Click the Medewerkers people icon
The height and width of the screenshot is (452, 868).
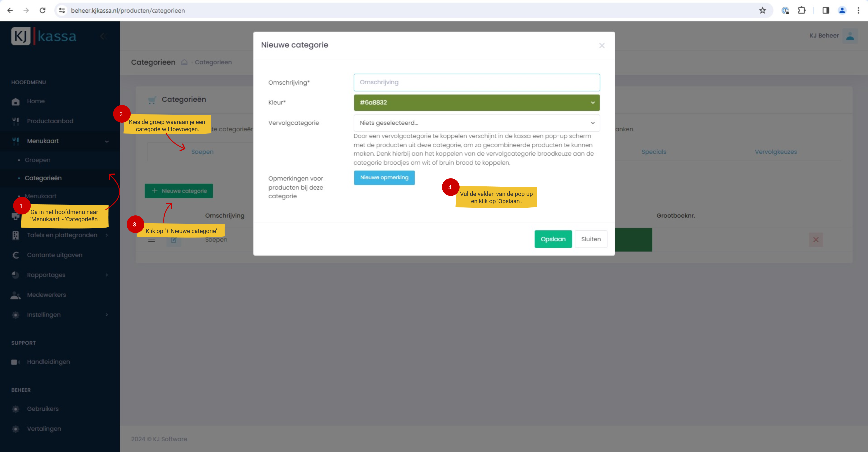pyautogui.click(x=16, y=295)
